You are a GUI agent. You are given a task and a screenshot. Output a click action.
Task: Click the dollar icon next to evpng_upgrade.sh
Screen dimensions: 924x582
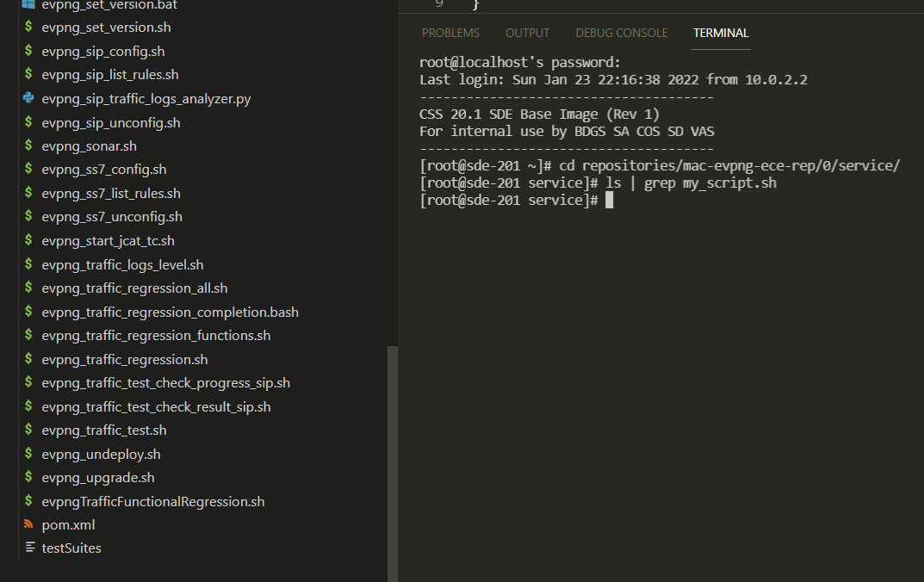(28, 477)
